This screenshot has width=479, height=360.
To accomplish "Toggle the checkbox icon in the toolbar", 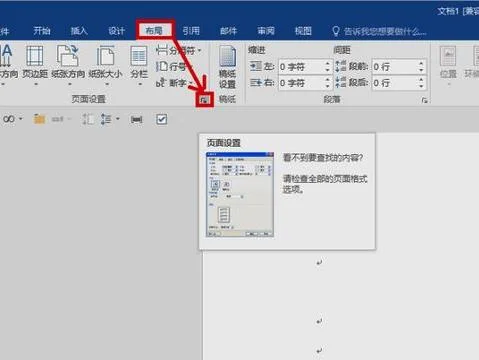I will (x=162, y=119).
